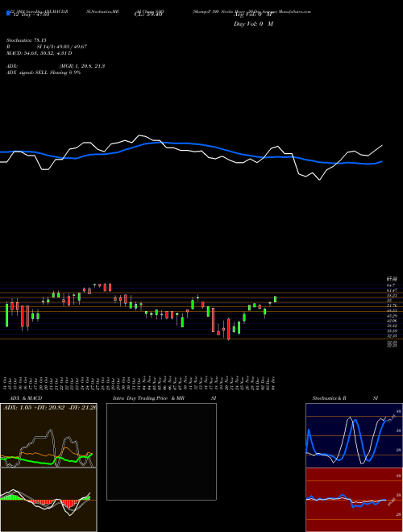Select the Stochastics: 78.13 reading
Image resolution: width=403 pixels, height=532 pixels.
click(26, 40)
